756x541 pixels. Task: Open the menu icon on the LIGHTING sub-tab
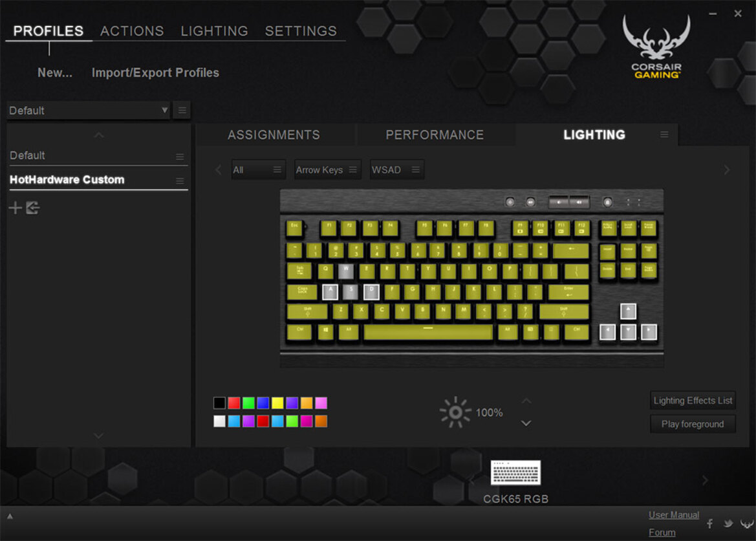[664, 135]
